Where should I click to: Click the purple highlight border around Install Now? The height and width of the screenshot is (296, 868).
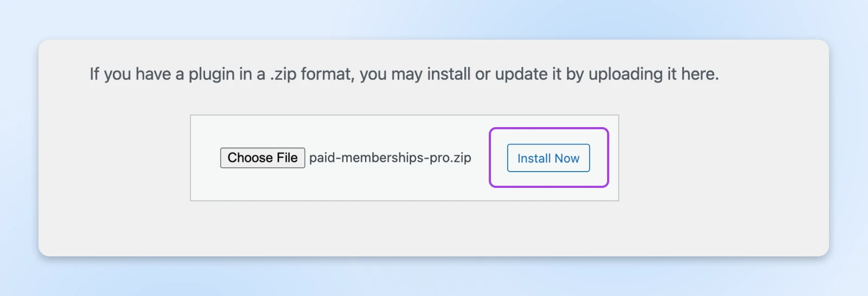pos(490,158)
